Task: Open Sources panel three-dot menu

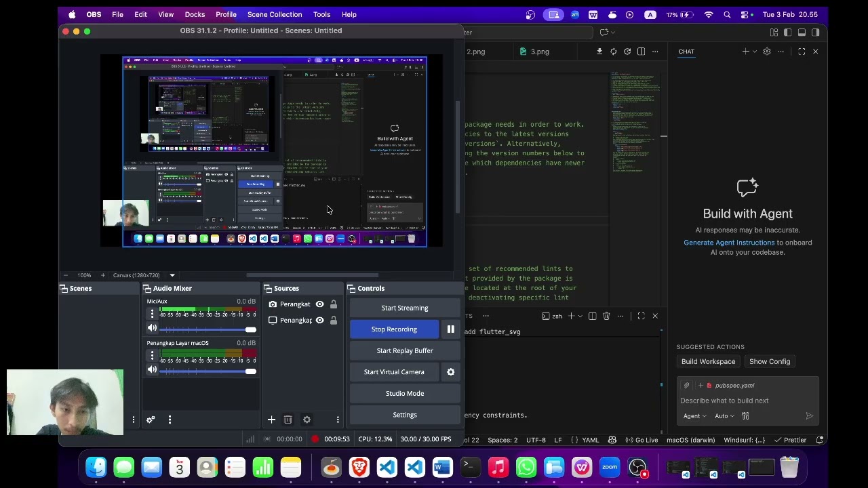Action: 338,420
